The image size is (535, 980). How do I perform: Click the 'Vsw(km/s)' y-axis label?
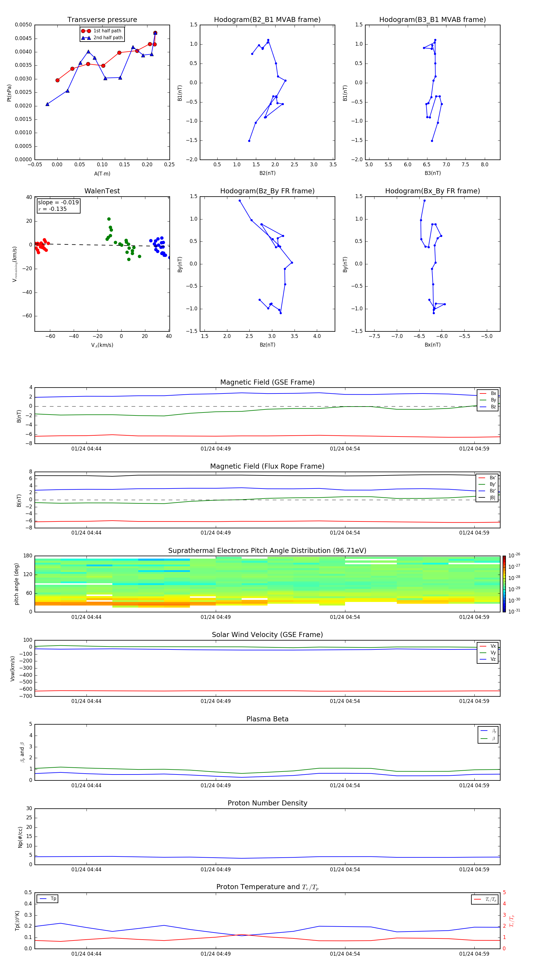tap(12, 668)
